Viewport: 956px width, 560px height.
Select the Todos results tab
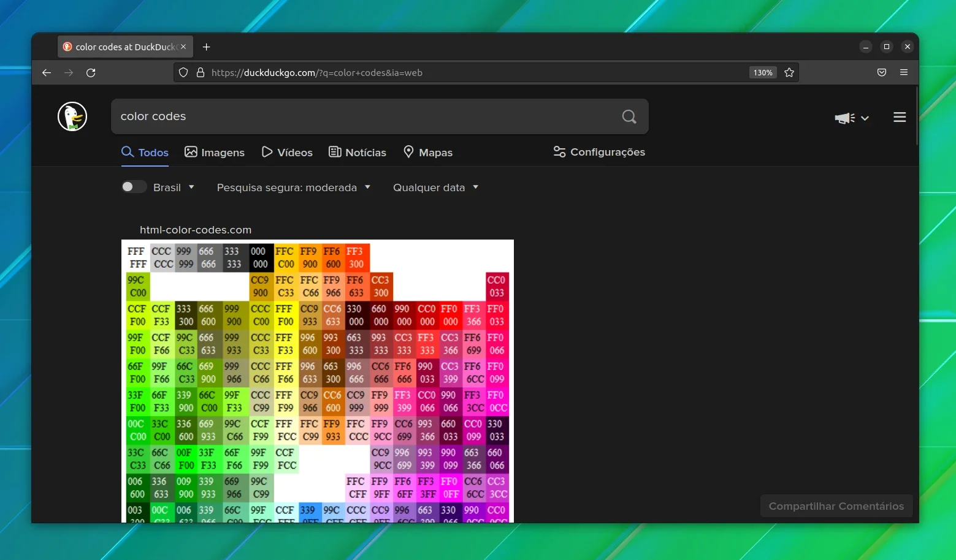coord(145,152)
